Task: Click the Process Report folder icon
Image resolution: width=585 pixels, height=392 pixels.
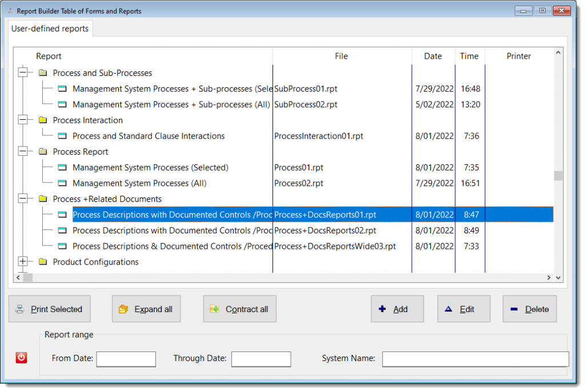Action: tap(43, 152)
